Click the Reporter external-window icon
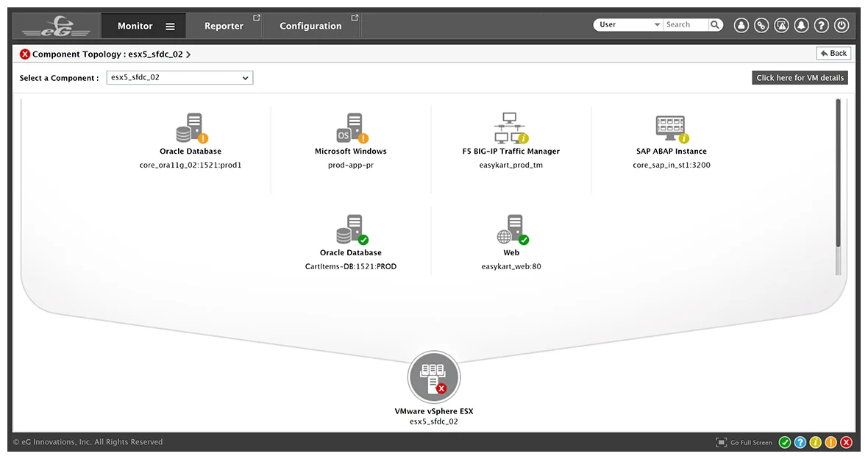This screenshot has height=459, width=868. pyautogui.click(x=256, y=18)
